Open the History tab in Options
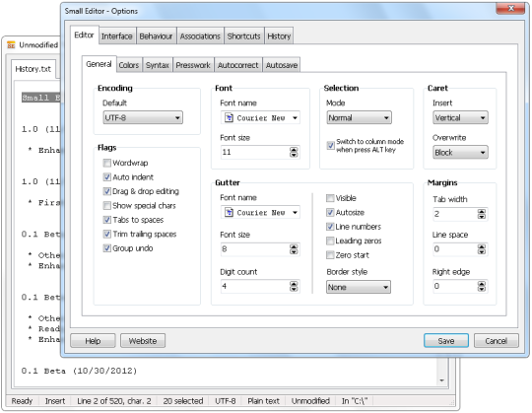Image resolution: width=532 pixels, height=413 pixels. point(279,36)
